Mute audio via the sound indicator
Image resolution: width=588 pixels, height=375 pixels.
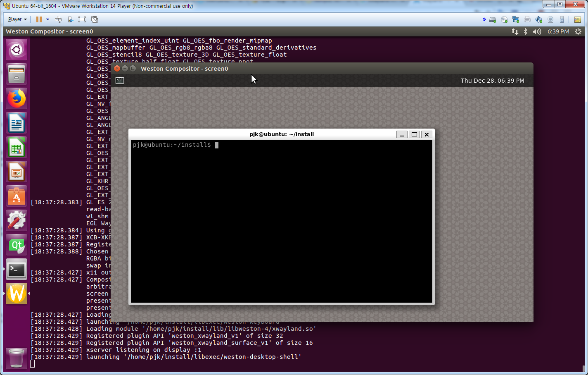(x=536, y=31)
